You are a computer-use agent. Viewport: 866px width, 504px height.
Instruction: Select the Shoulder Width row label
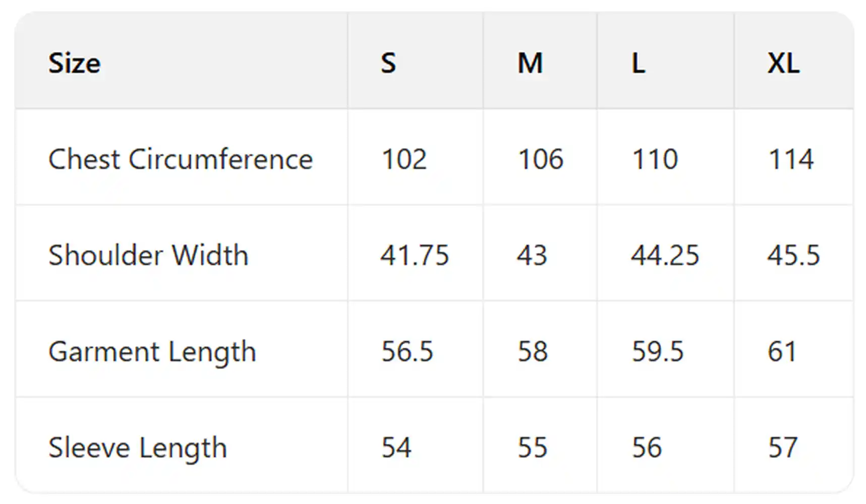[148, 255]
